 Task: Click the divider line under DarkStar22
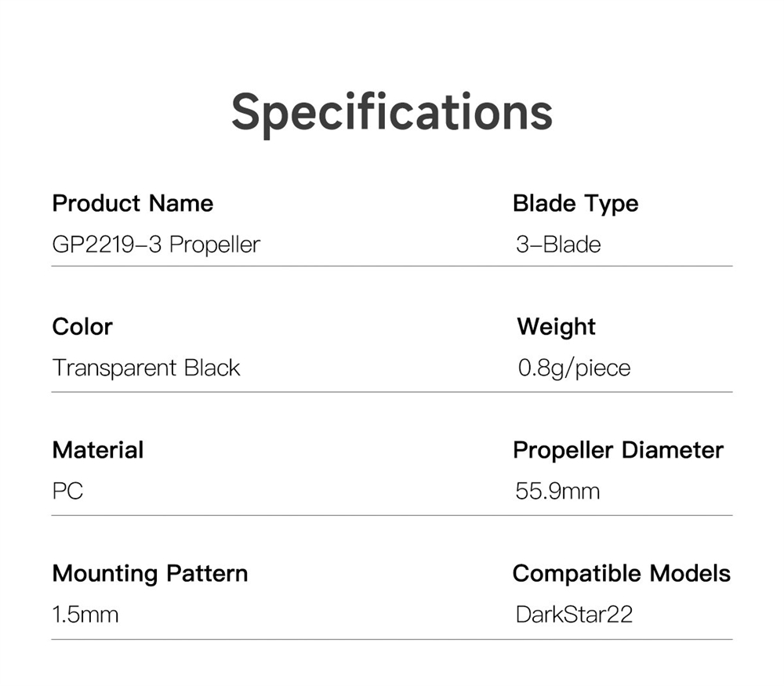[623, 639]
